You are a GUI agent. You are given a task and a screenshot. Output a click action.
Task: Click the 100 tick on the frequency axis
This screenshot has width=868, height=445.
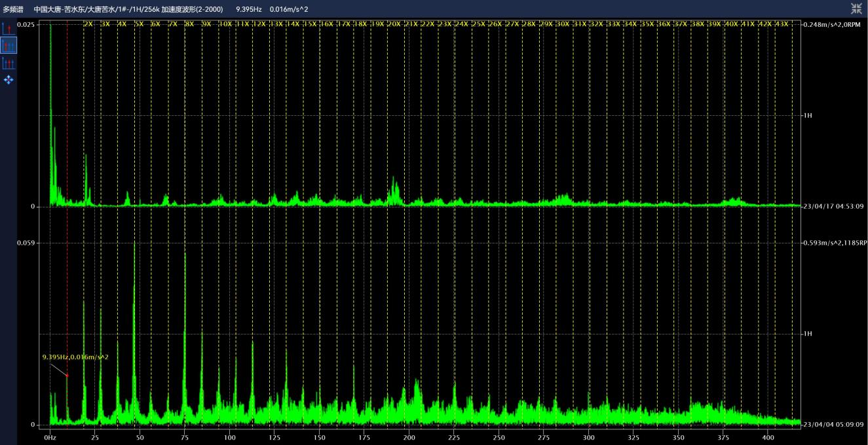[229, 436]
